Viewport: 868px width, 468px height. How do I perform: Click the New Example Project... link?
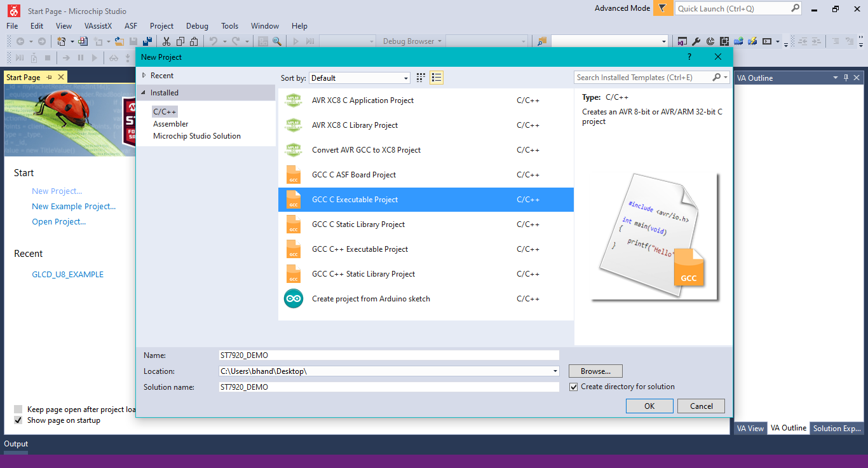[x=74, y=207]
